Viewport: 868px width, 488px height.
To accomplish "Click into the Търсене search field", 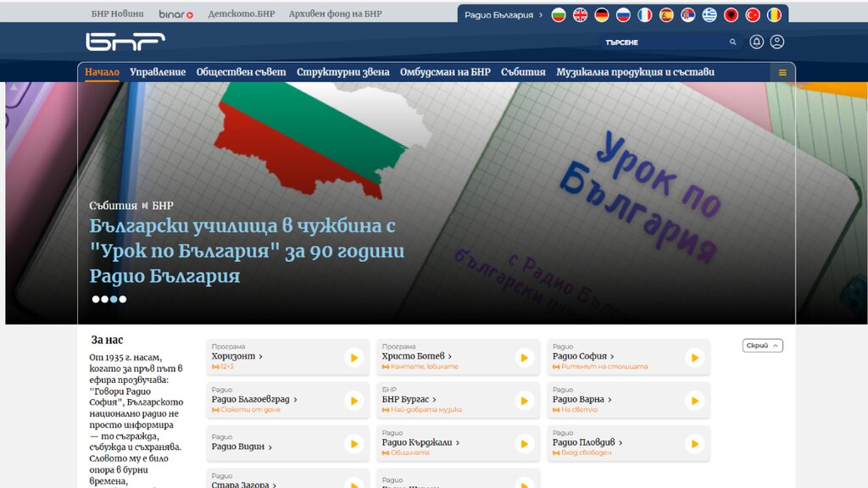I will 661,42.
